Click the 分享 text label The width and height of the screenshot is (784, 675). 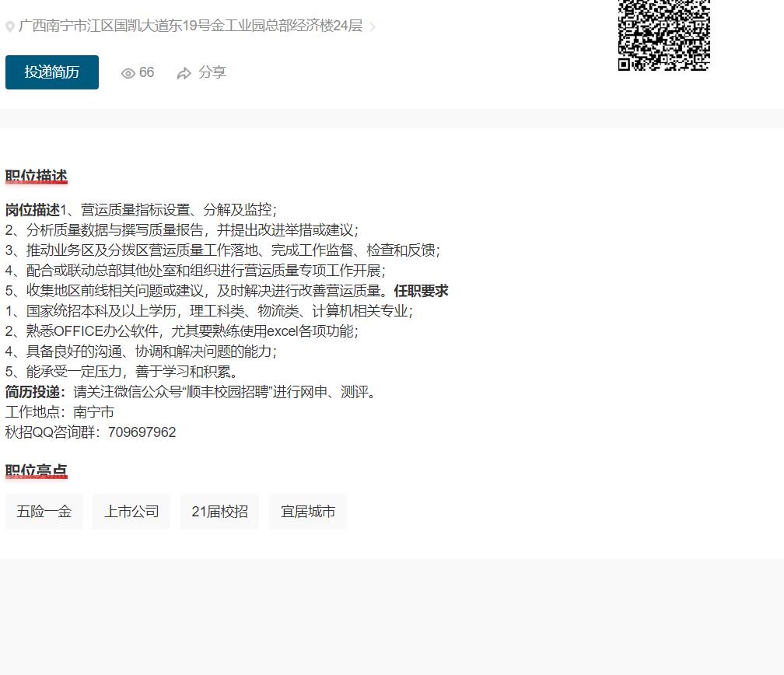tap(212, 72)
